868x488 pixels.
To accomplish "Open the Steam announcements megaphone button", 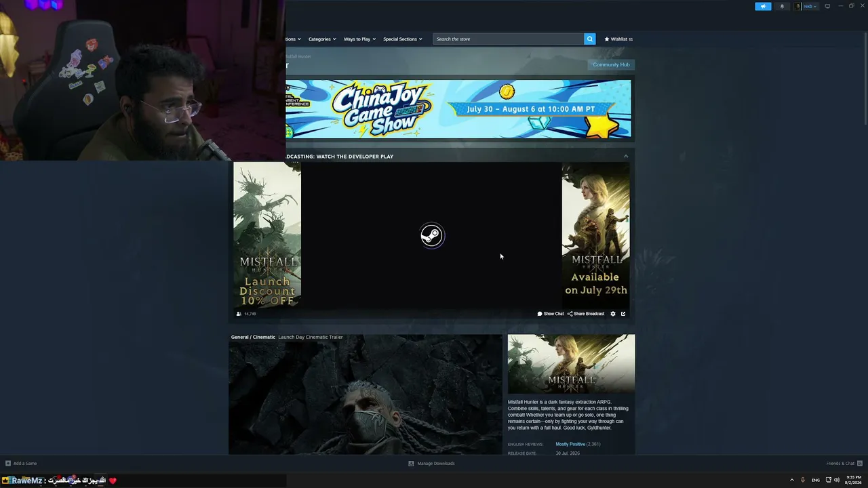I will coord(763,6).
